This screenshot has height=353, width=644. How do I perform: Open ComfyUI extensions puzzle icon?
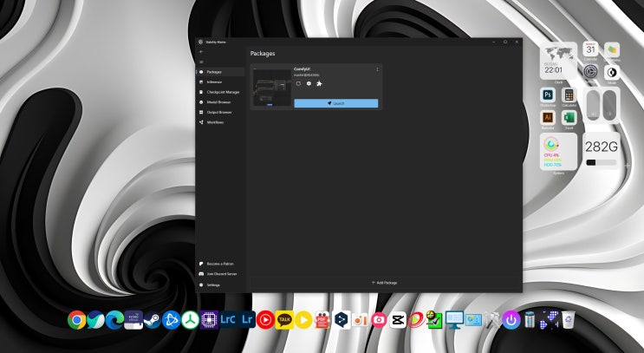point(320,84)
